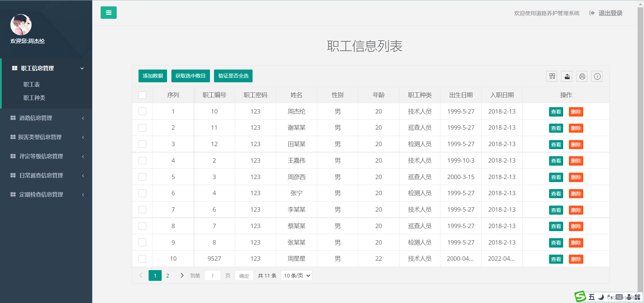Viewport: 644px width, 303px height.
Task: Check the row for 李某某
Action: click(x=143, y=210)
